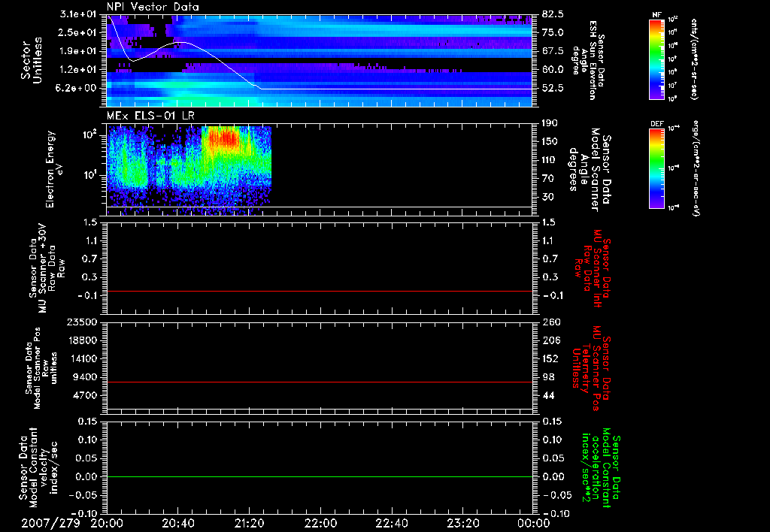
Task: Click the DEF units 'ergs/(cm**2-sr-sec-eV)' label
Action: pyautogui.click(x=696, y=168)
